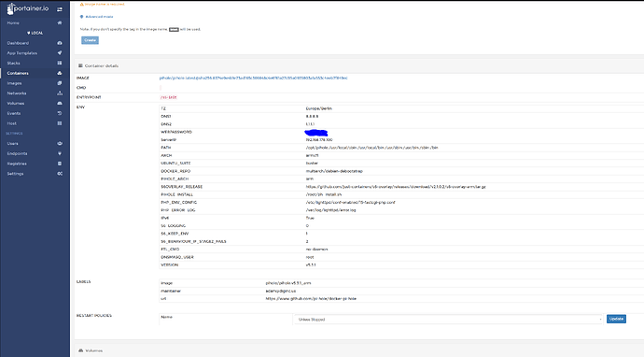Click the Containers cubes icon
Screen dimensions: 644x357
pyautogui.click(x=60, y=73)
